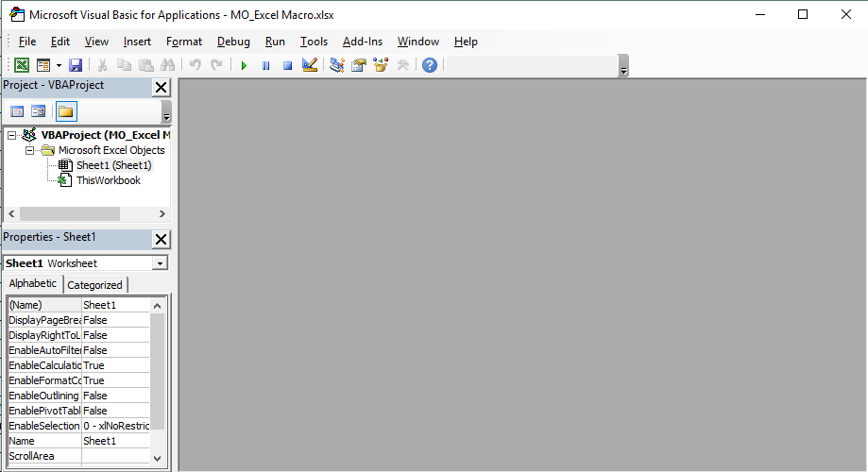Open the Toolbox icon
Image resolution: width=868 pixels, height=472 pixels.
click(x=403, y=65)
